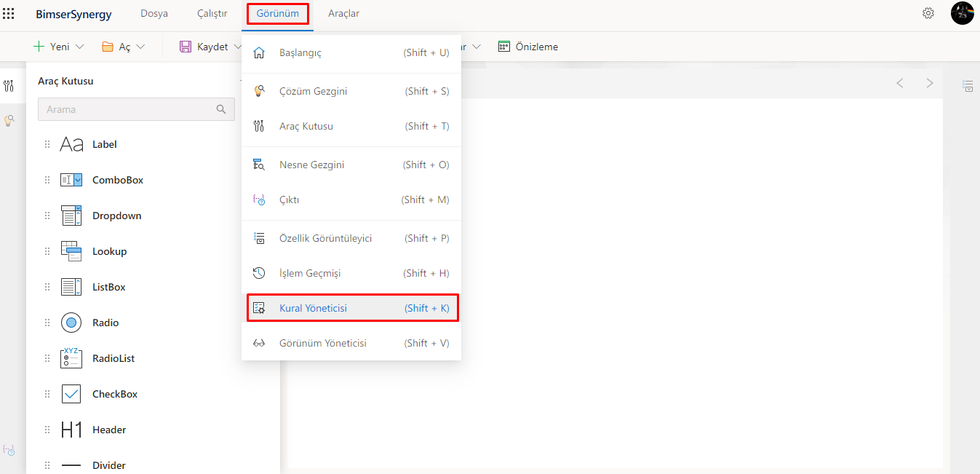Grab the drag handle beside CheckBox

point(47,394)
